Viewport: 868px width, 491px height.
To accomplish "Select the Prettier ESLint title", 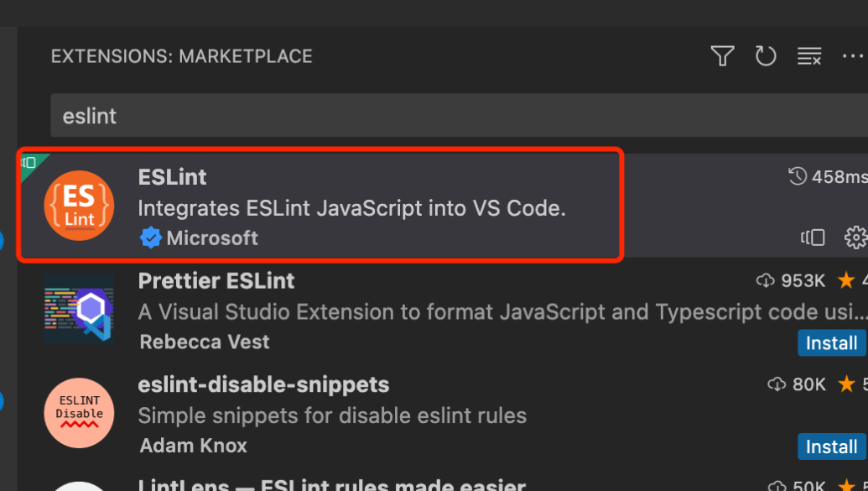I will pos(216,281).
